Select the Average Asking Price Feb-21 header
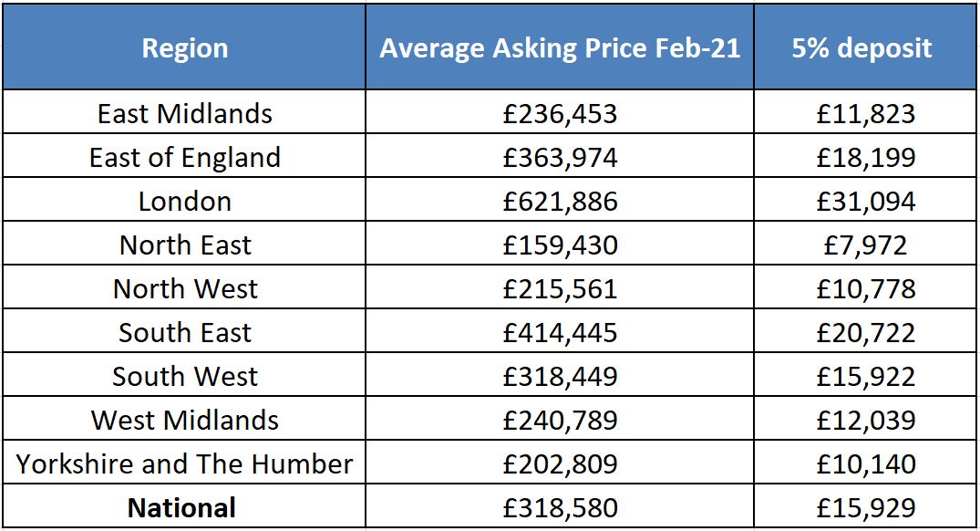 560,48
